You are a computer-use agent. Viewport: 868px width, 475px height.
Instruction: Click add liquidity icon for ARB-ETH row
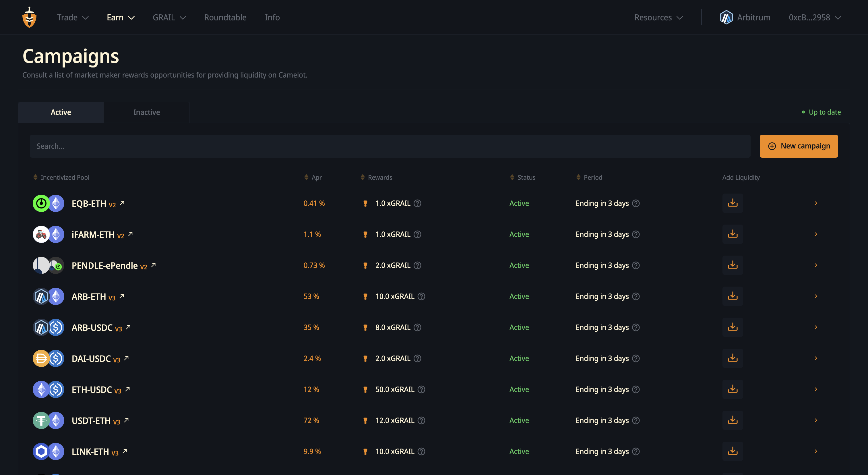click(732, 296)
